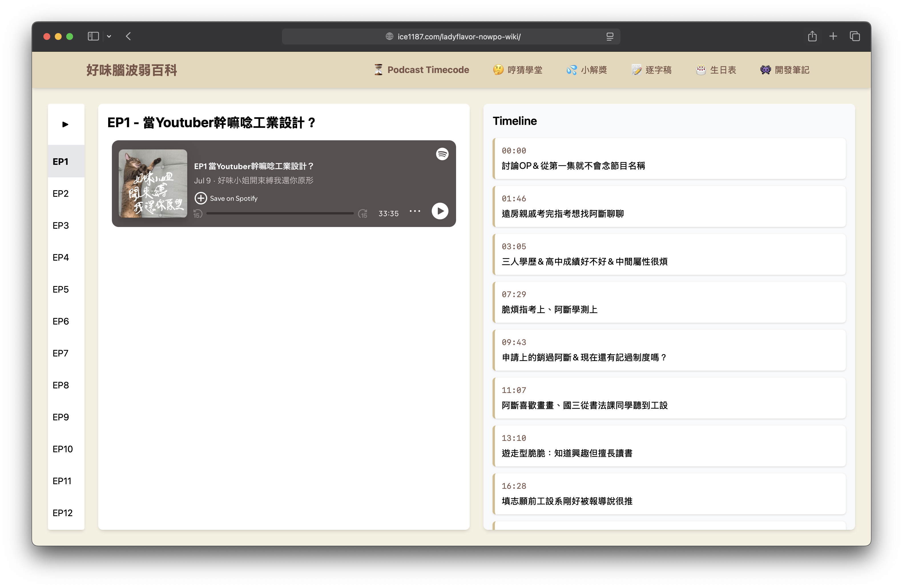Click the droplets icon beside 小解獎
Screen dimensions: 903x588
click(x=572, y=70)
